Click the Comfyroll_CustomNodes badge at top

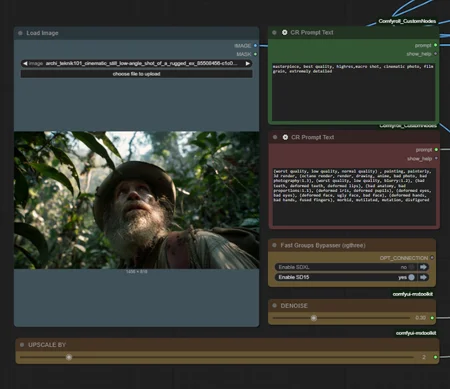[x=407, y=21]
